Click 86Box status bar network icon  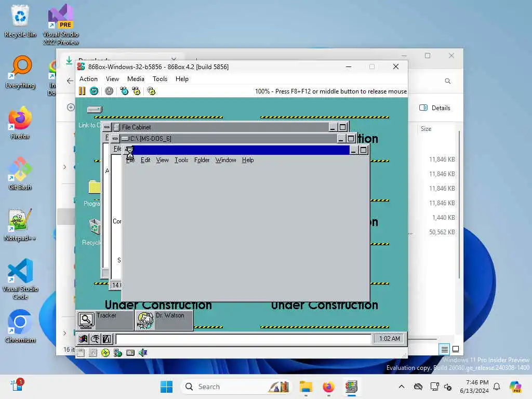coord(118,353)
